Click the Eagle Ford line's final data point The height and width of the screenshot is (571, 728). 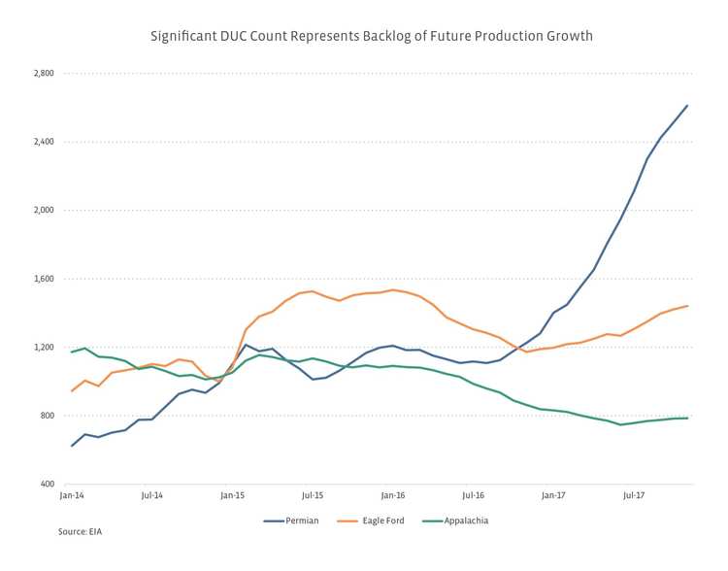[687, 306]
